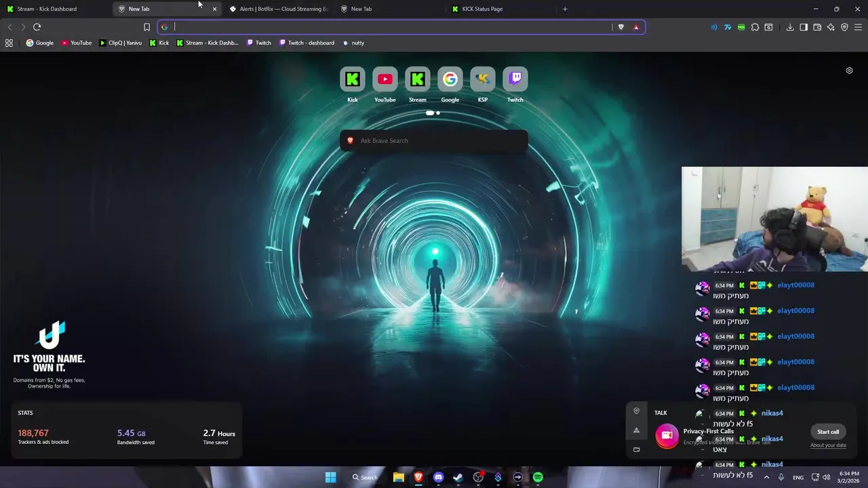Image resolution: width=868 pixels, height=488 pixels.
Task: Click the taskbar Search box
Action: click(x=366, y=477)
